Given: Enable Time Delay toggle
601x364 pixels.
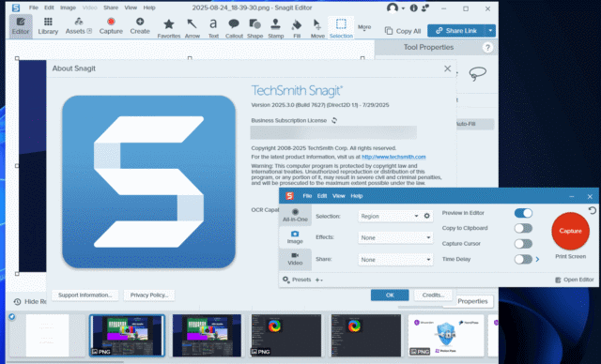Looking at the screenshot, I should click(x=523, y=260).
